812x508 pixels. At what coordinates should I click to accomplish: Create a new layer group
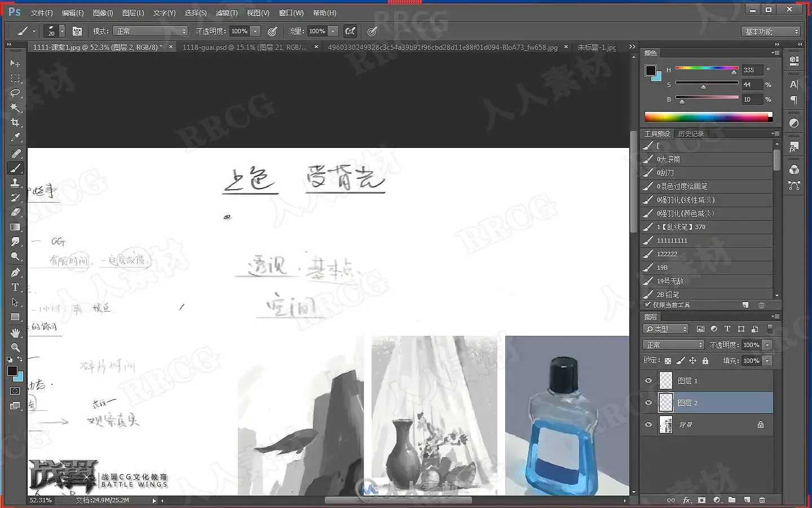click(732, 500)
